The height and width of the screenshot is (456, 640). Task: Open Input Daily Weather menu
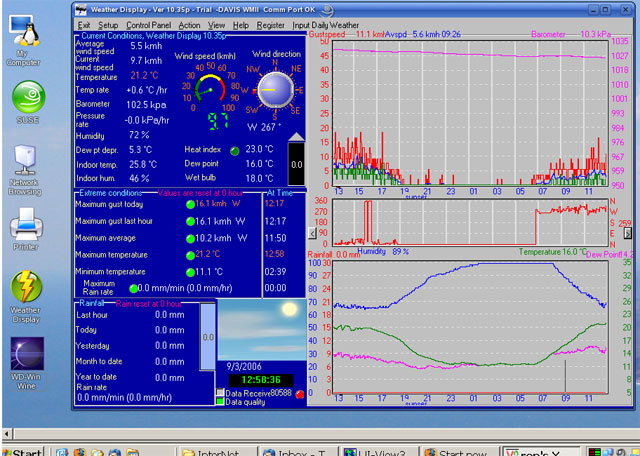325,25
